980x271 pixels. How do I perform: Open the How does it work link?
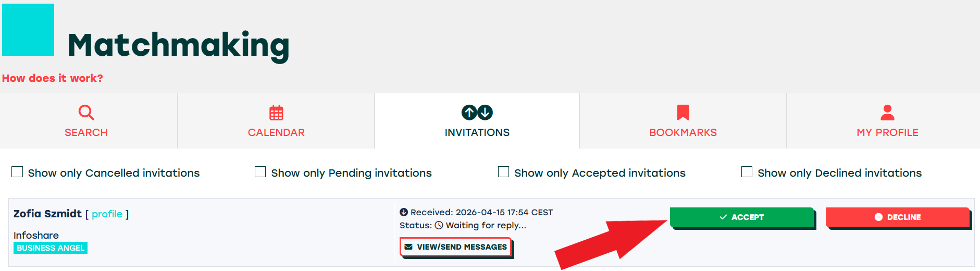(53, 78)
